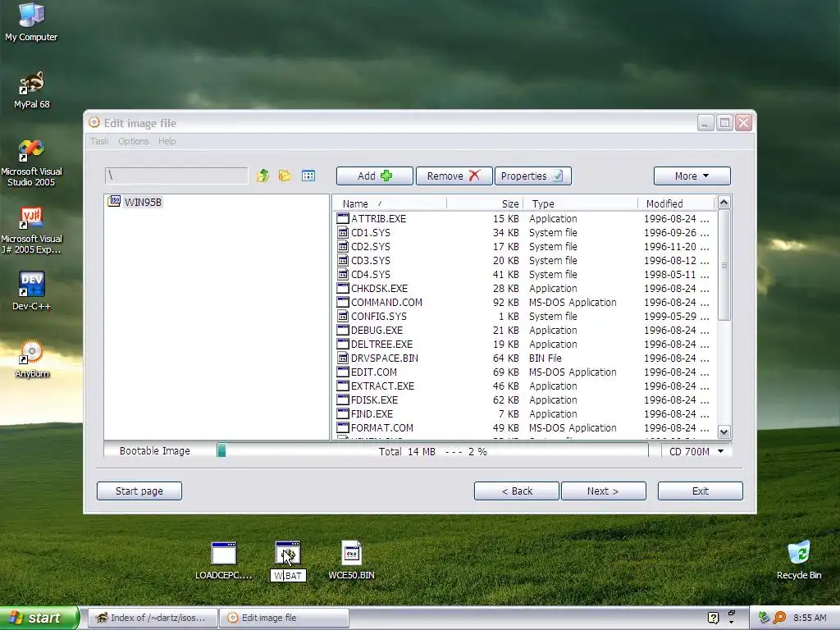840x630 pixels.
Task: Select the CHKDSK.EXE file icon
Action: point(343,288)
